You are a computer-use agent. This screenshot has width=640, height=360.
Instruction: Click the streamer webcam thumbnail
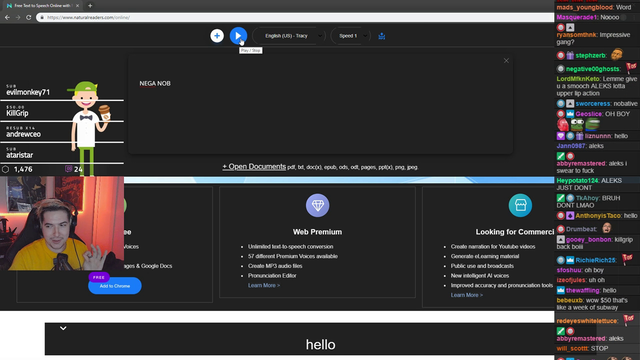pyautogui.click(x=62, y=223)
